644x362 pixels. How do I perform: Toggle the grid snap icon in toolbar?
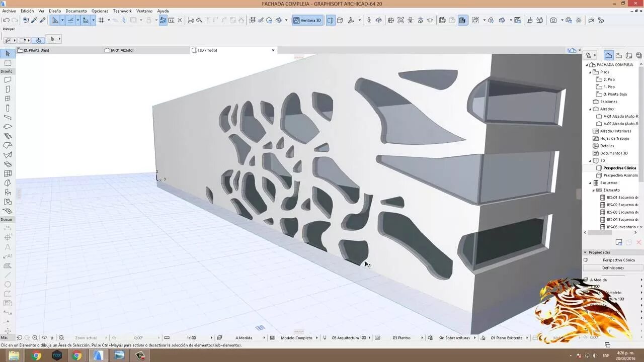point(101,20)
